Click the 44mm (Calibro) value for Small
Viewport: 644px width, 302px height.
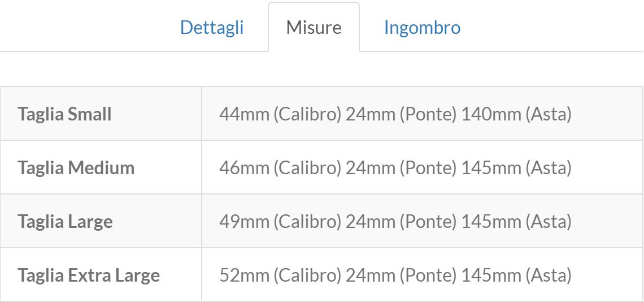tap(280, 114)
